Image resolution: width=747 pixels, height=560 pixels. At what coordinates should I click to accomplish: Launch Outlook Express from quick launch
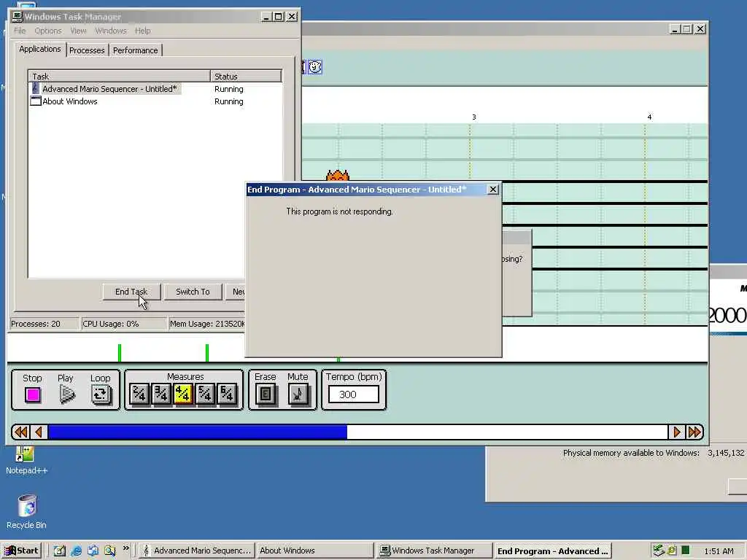(93, 551)
